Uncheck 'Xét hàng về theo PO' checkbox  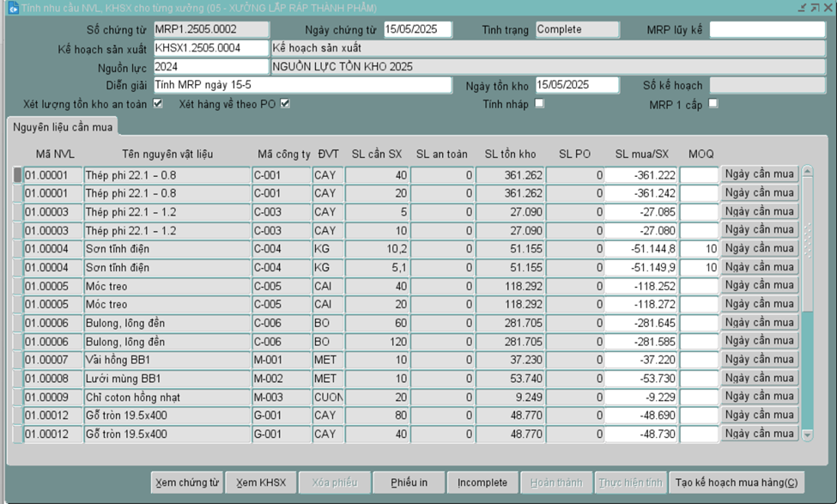click(x=285, y=104)
